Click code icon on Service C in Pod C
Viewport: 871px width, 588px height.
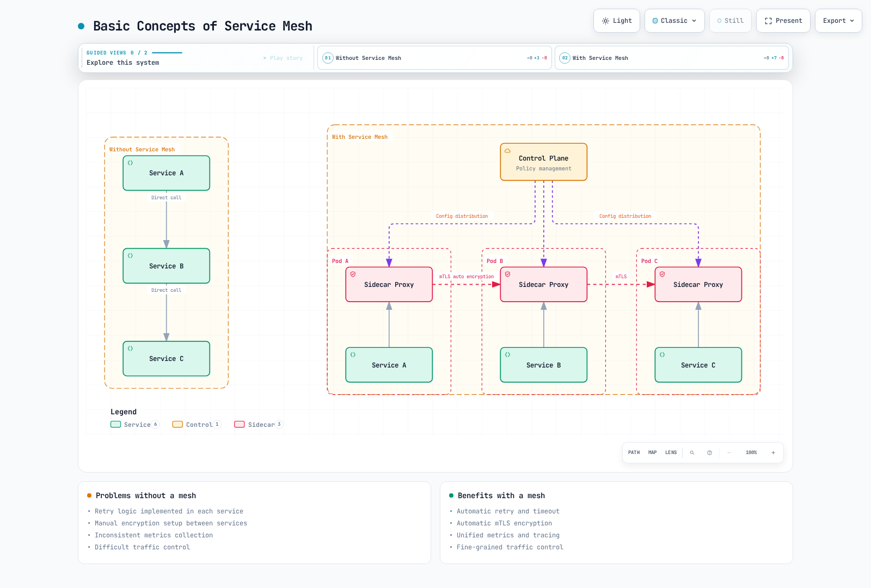pos(663,354)
